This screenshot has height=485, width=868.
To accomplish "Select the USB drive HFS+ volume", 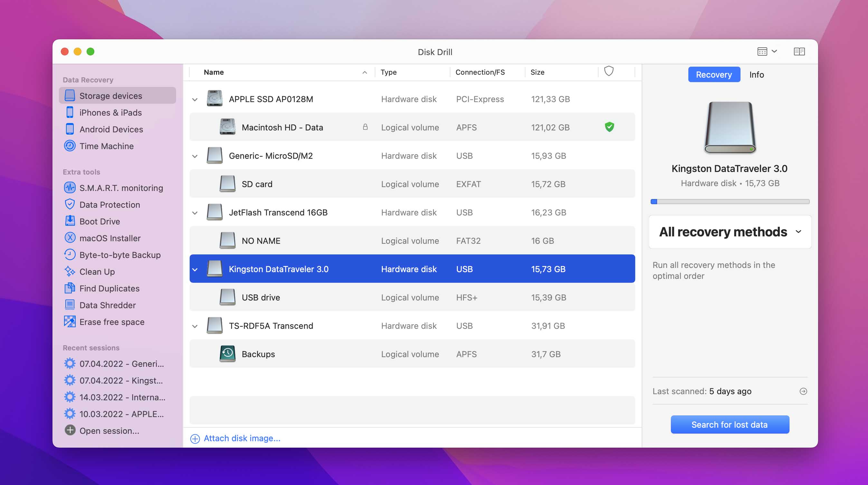I will pyautogui.click(x=412, y=297).
